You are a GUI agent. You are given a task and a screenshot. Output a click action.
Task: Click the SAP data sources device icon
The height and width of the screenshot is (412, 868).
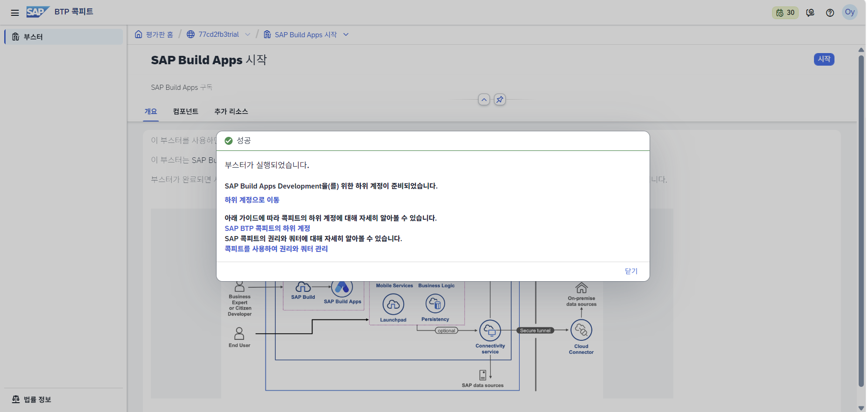[482, 375]
